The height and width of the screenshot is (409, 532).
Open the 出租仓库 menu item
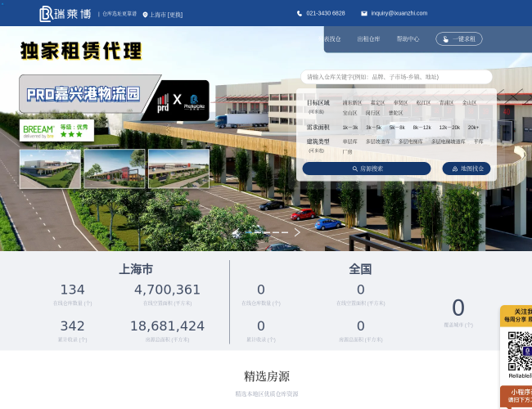point(368,39)
